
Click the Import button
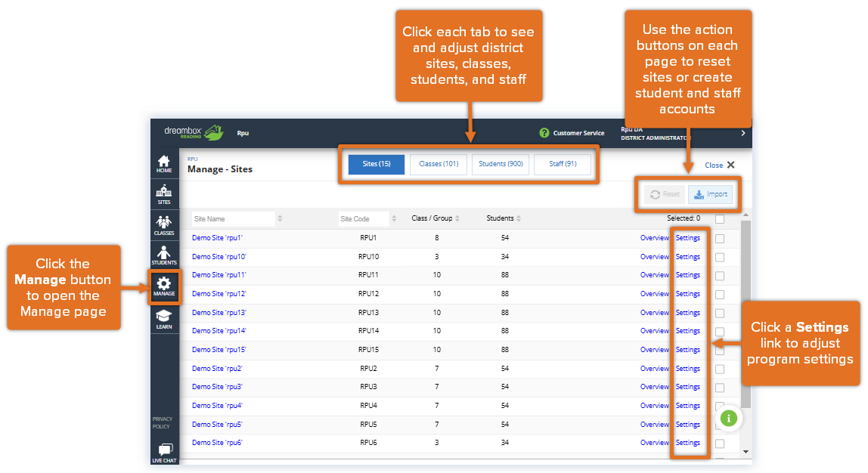click(711, 194)
